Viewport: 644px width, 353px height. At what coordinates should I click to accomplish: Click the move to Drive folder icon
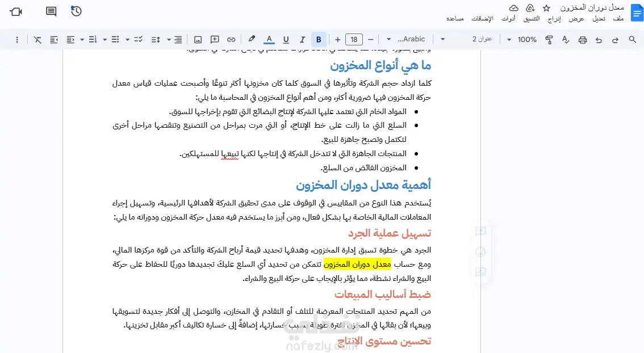[x=530, y=8]
